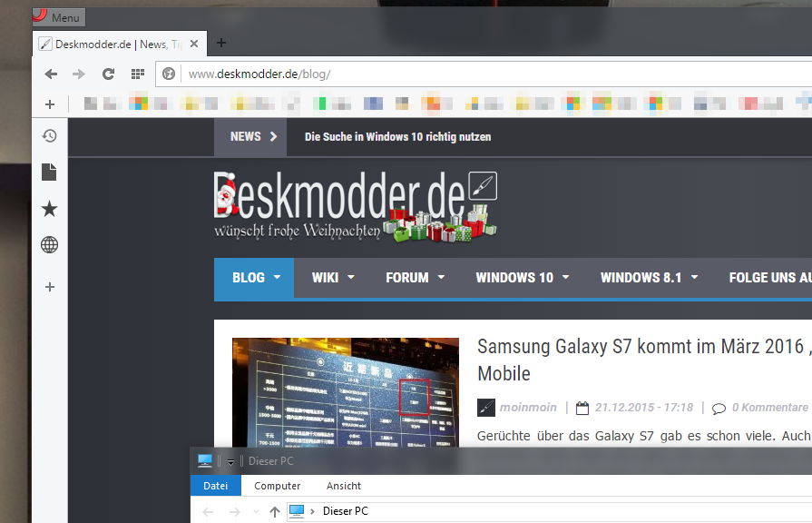This screenshot has width=812, height=523.
Task: Open the FOLGE UNS navigation item
Action: [x=770, y=278]
